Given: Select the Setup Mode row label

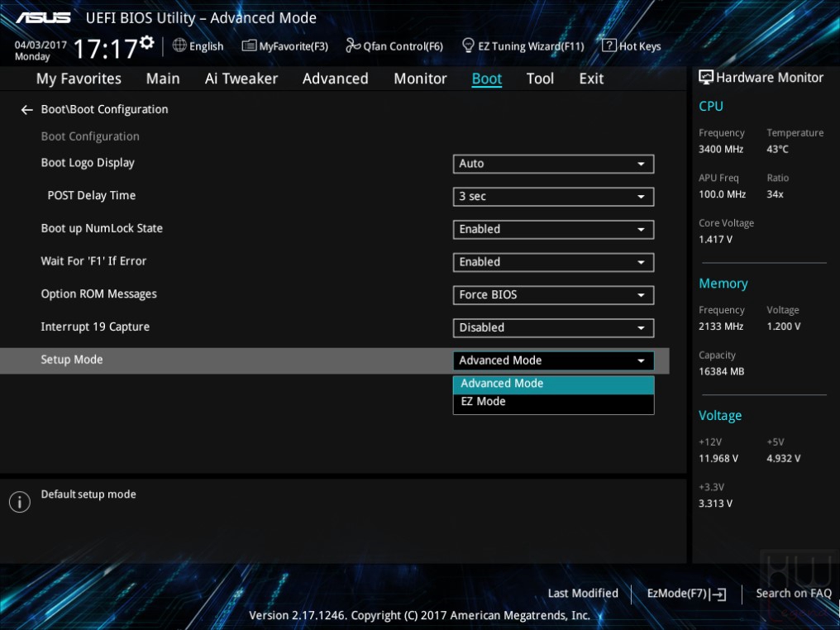Looking at the screenshot, I should point(72,360).
